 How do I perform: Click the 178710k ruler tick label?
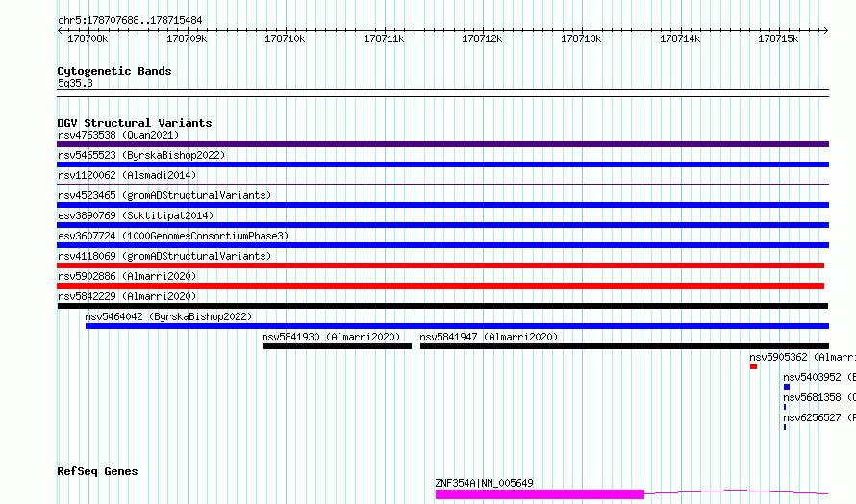pos(285,39)
